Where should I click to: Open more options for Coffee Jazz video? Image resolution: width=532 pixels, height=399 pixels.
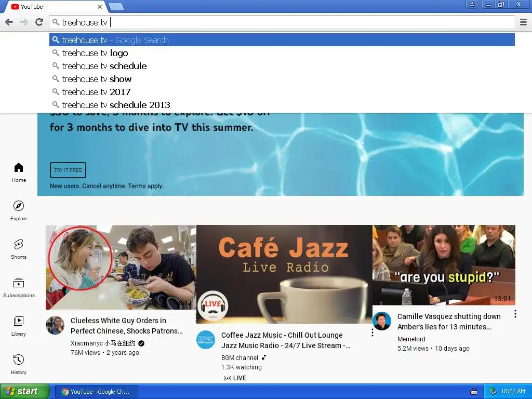tap(372, 332)
